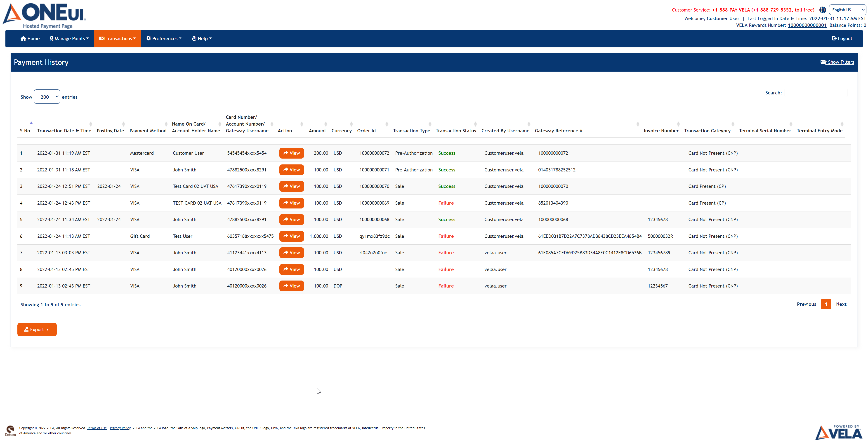The image size is (868, 440).
Task: View the Gift Card transaction
Action: pos(291,236)
